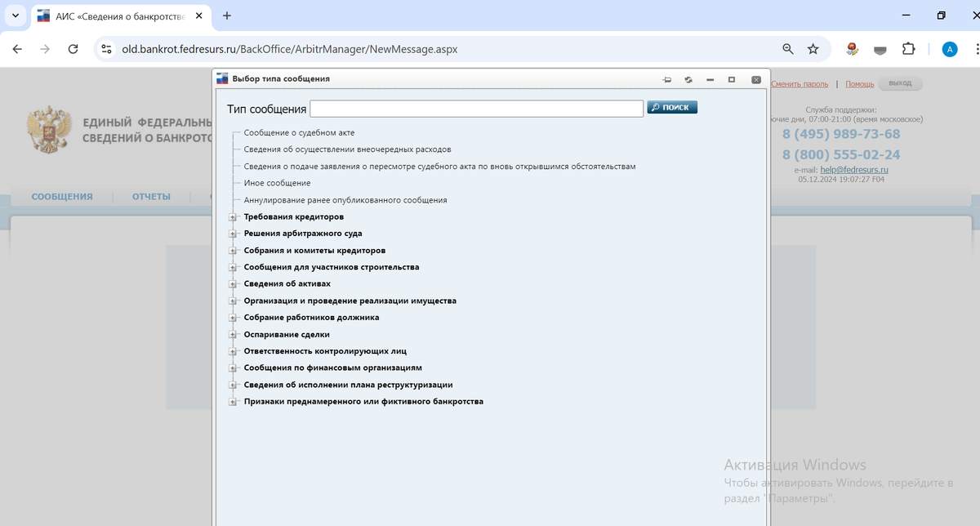Click the support phone number 8 (800) 555-02-24
The height and width of the screenshot is (526, 980).
coord(841,154)
